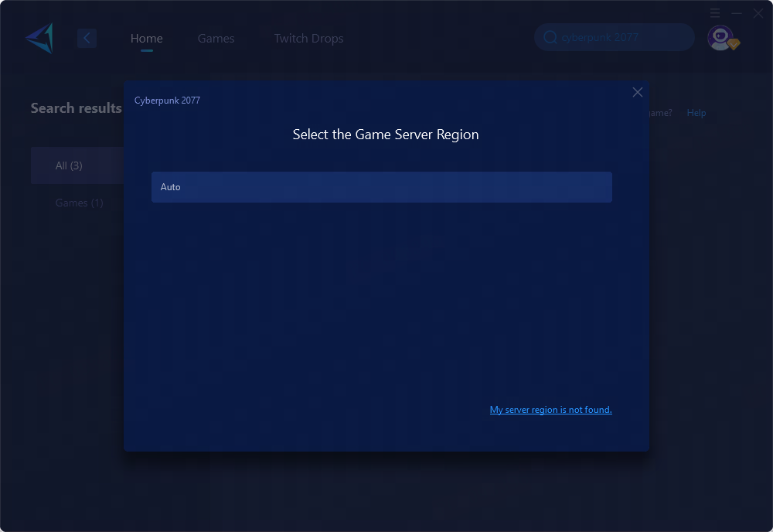Minimize the application window

click(737, 13)
